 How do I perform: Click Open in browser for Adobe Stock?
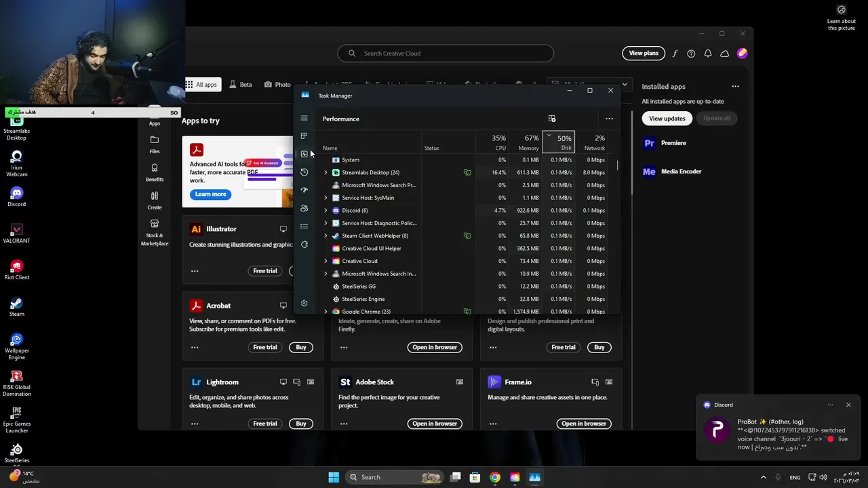pyautogui.click(x=435, y=424)
